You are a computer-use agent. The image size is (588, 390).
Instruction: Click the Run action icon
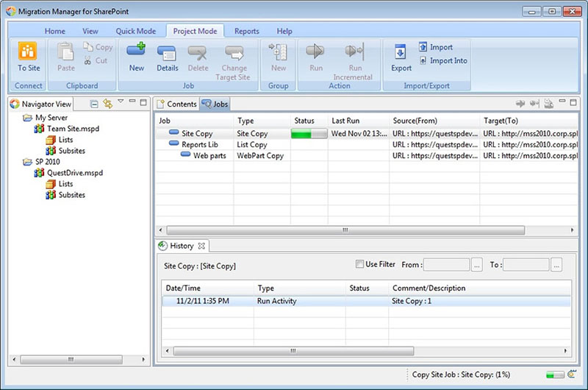tap(315, 51)
